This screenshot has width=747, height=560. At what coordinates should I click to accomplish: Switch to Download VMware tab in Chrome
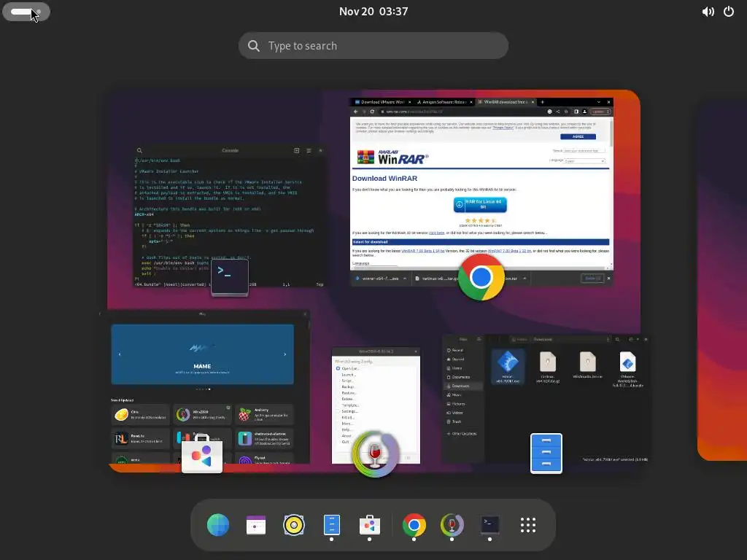[x=382, y=102]
